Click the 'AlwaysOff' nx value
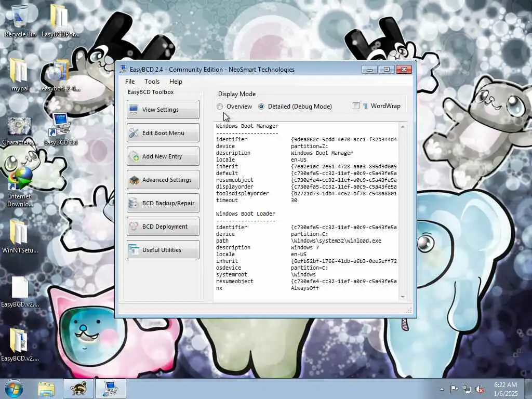532x399 pixels. point(304,288)
